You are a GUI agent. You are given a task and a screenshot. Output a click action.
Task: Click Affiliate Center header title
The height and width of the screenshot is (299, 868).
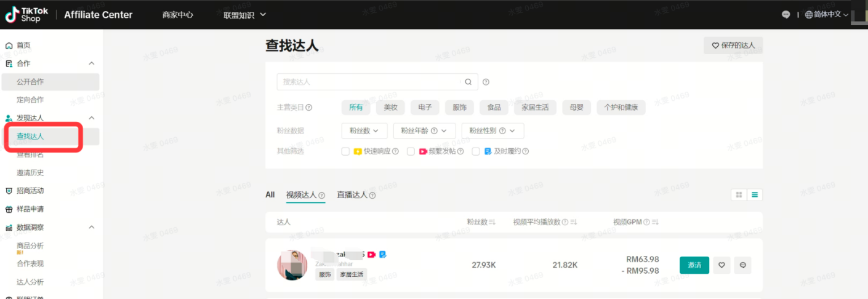click(98, 15)
